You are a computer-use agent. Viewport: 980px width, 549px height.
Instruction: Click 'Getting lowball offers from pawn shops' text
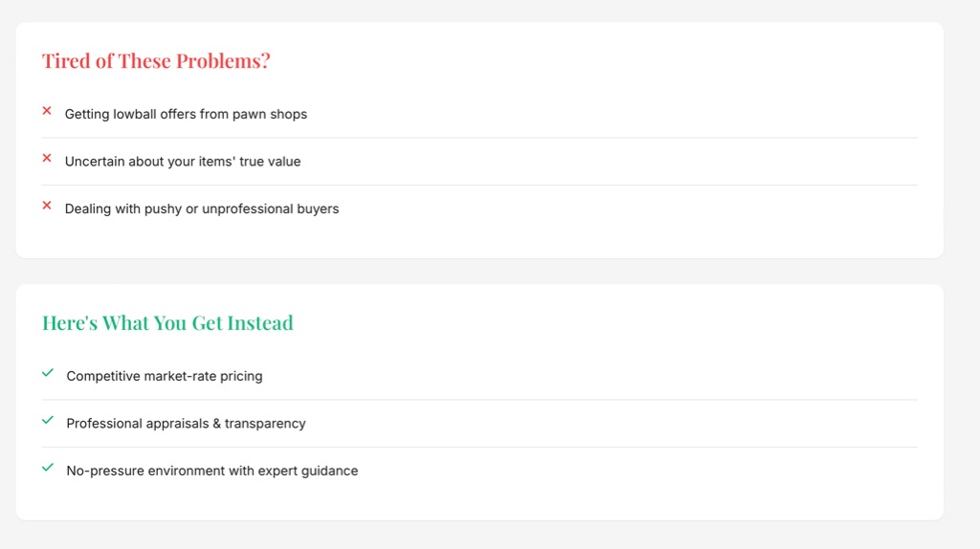pos(186,114)
